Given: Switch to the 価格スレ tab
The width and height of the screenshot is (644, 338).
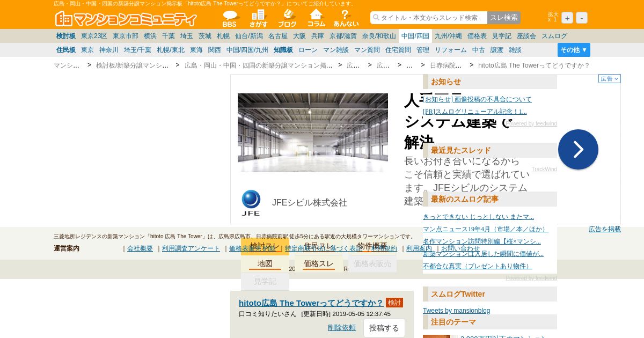Looking at the screenshot, I should tap(319, 263).
